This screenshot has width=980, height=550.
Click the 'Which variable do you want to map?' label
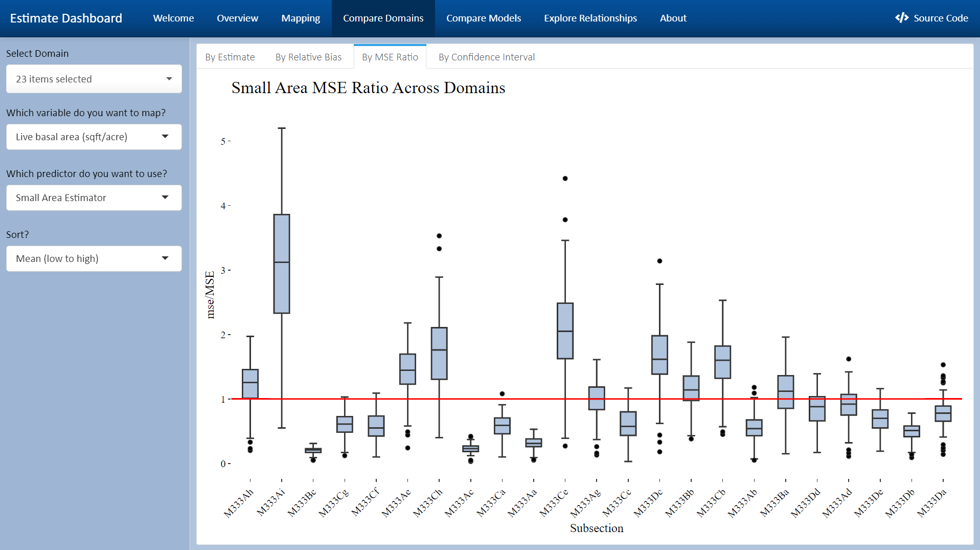(x=86, y=113)
